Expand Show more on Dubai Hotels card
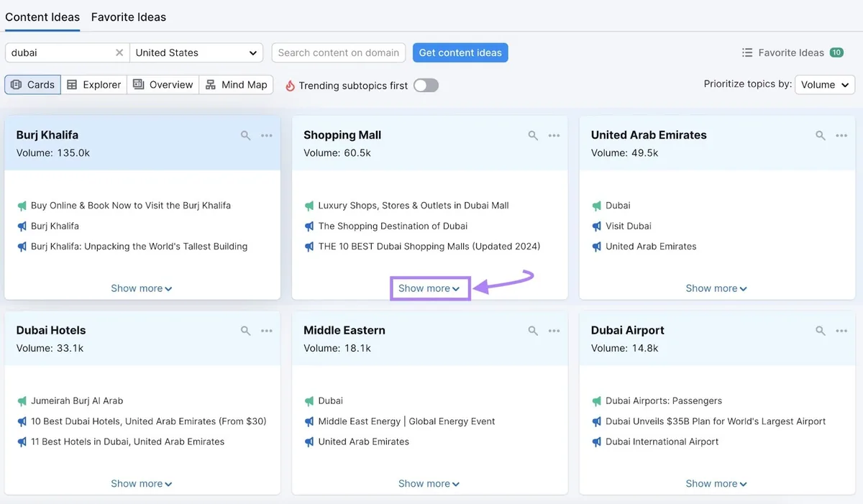Viewport: 863px width, 504px height. pos(142,484)
